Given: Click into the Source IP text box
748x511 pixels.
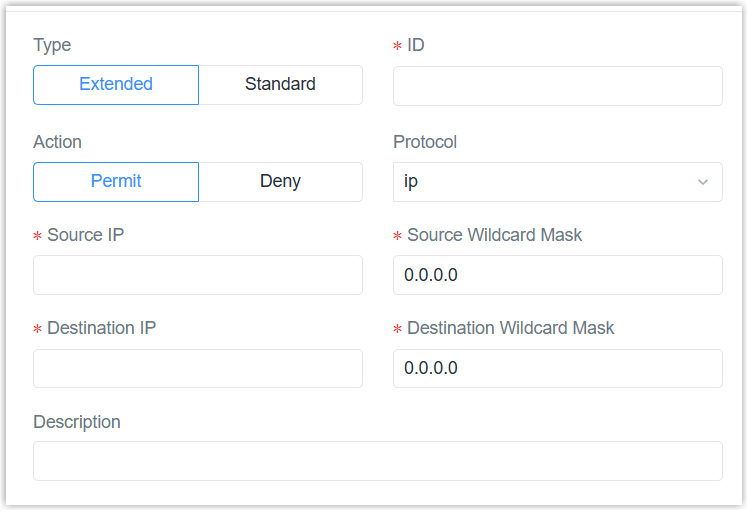Looking at the screenshot, I should [x=198, y=275].
